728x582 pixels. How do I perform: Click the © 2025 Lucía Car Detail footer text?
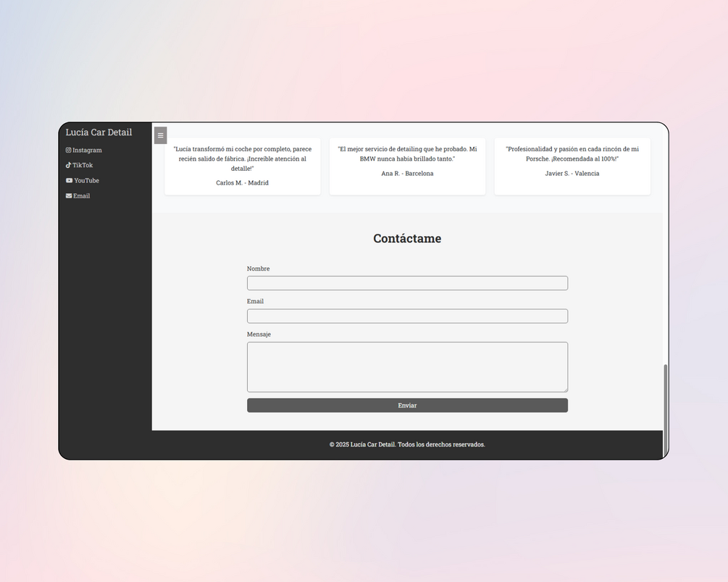point(407,444)
